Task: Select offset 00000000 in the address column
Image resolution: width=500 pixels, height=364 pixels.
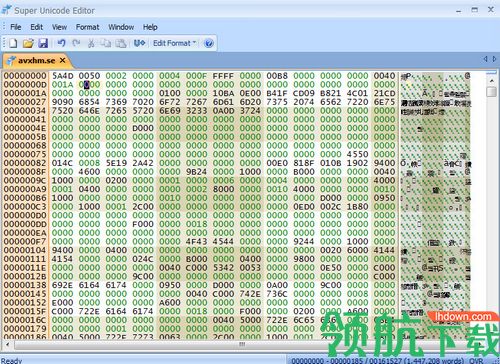Action: tap(25, 76)
